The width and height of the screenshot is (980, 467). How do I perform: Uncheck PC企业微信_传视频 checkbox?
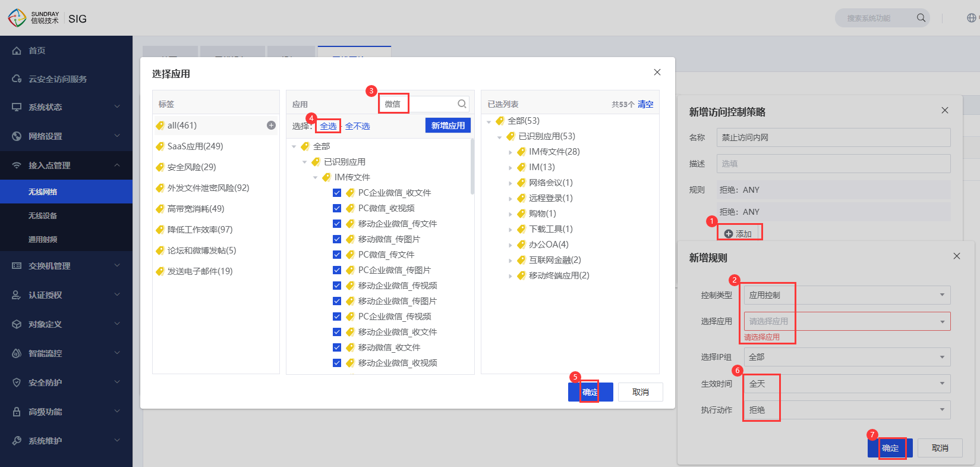click(337, 316)
